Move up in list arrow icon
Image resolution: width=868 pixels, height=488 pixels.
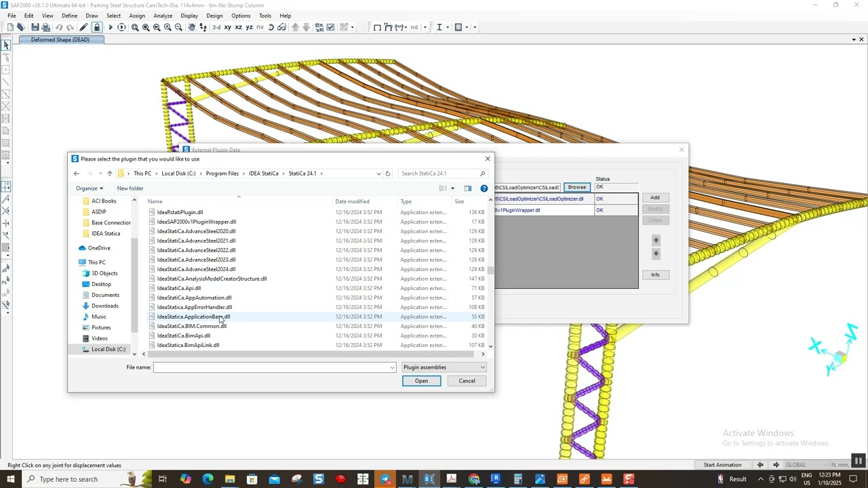(x=295, y=27)
